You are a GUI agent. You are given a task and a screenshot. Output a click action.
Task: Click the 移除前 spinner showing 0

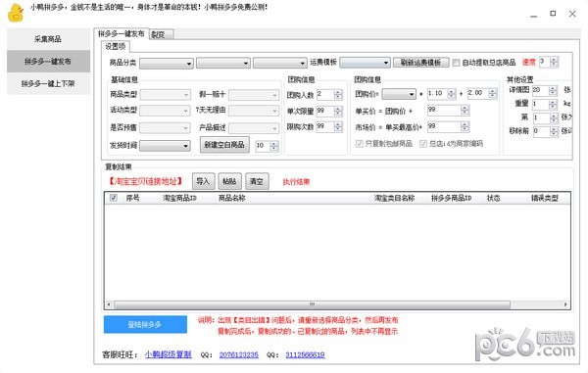(x=545, y=131)
